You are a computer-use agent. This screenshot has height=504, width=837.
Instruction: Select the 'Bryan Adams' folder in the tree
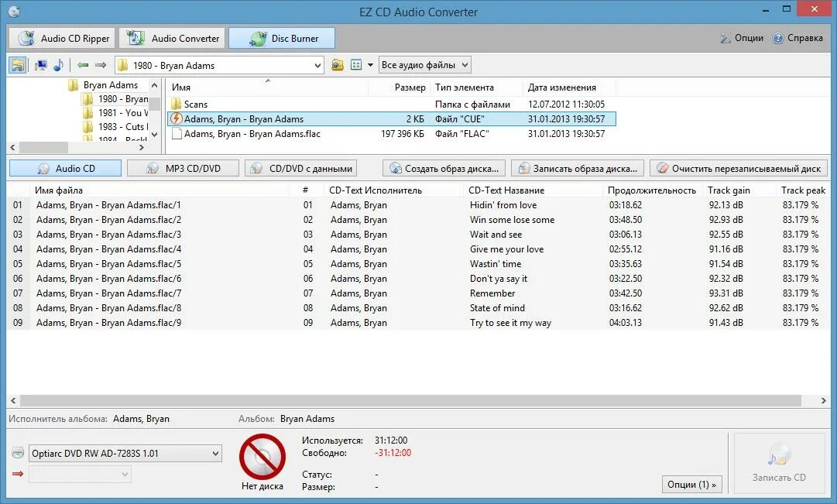click(x=111, y=85)
